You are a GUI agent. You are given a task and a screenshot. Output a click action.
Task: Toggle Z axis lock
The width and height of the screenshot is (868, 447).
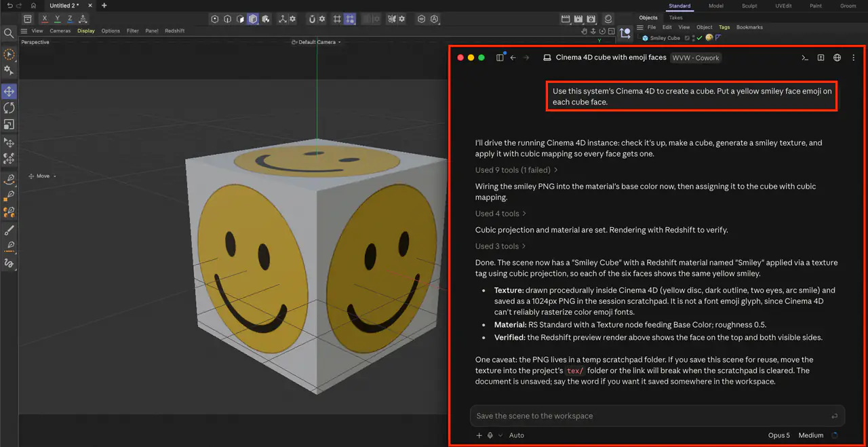click(70, 19)
